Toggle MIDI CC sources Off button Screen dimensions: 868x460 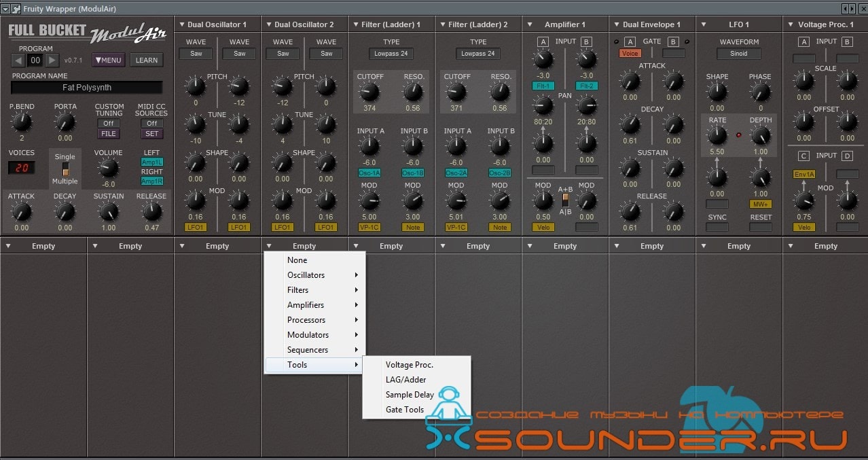pyautogui.click(x=152, y=124)
